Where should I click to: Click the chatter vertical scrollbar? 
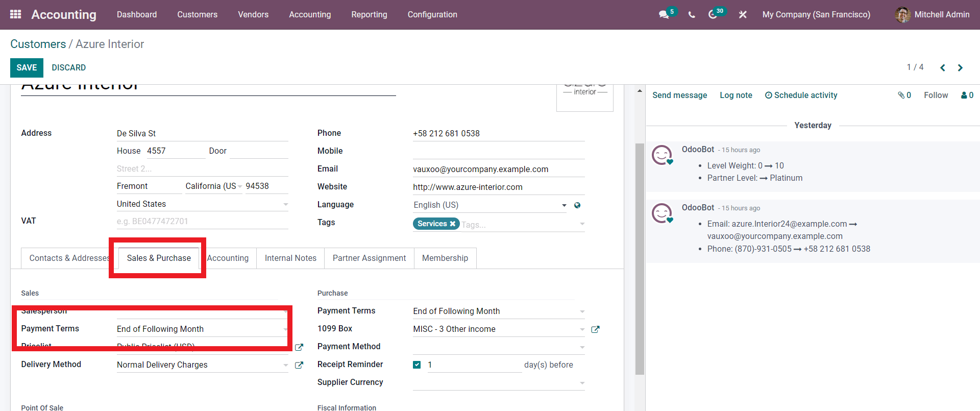click(x=640, y=258)
